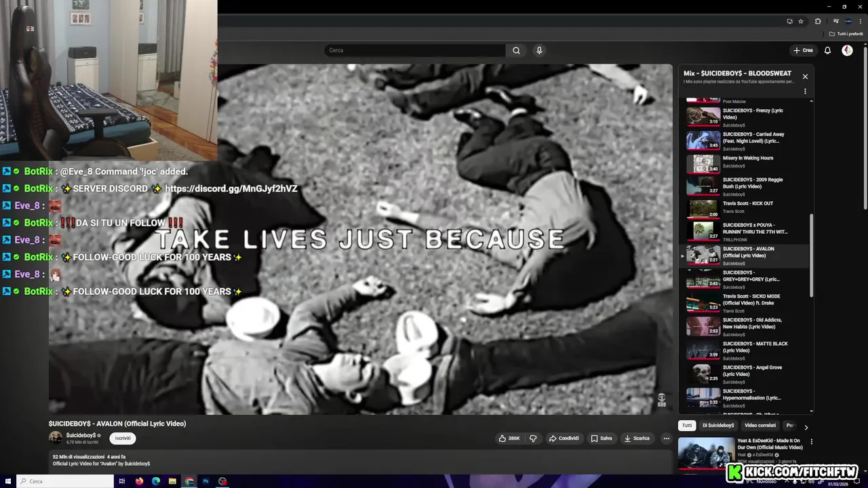
Task: Click the Condividi share button
Action: (x=564, y=439)
